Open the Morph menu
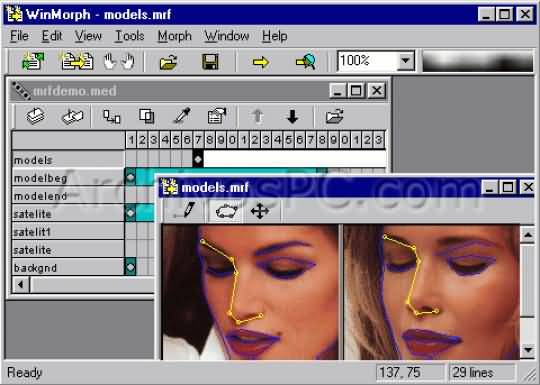This screenshot has width=540, height=385. pos(174,36)
